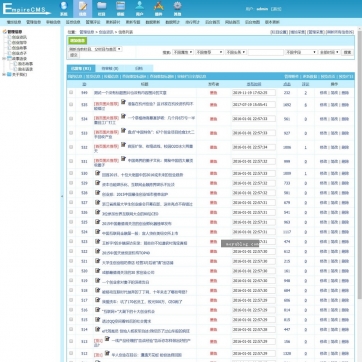The width and height of the screenshot is (362, 362).
Task: Tick the checkbox for article ID 524
Action: click(71, 232)
